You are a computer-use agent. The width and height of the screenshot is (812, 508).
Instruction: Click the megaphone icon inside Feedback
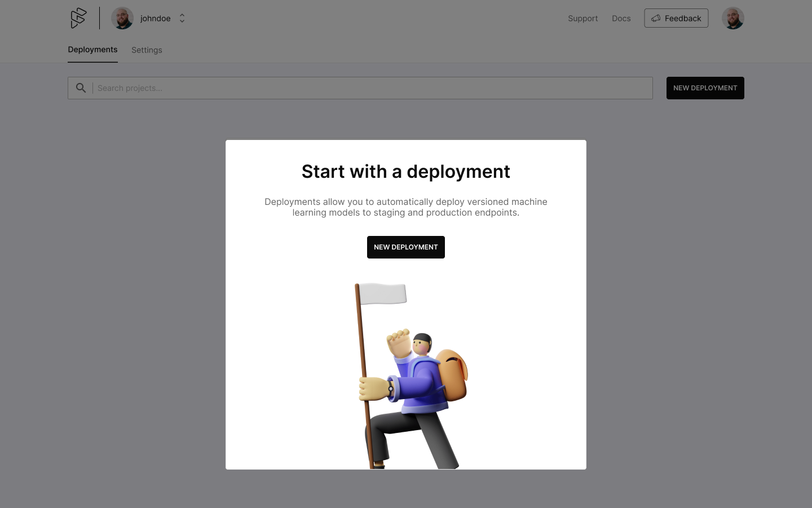(x=656, y=18)
